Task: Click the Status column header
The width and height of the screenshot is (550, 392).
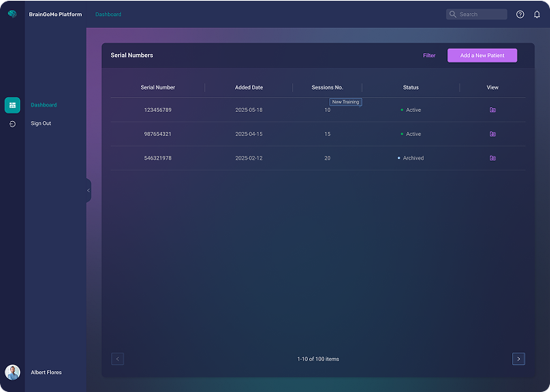Action: 410,87
